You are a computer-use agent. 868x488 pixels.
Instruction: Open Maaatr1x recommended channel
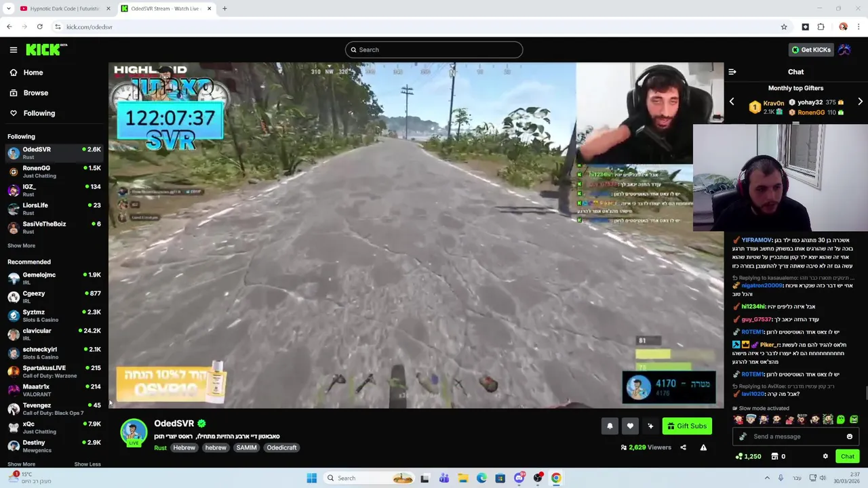(54, 390)
